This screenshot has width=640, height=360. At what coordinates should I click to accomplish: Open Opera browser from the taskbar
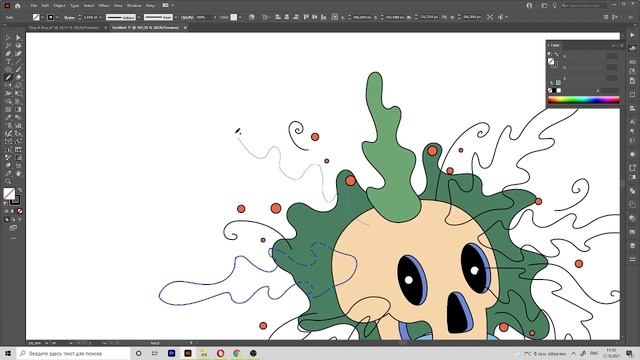[x=220, y=353]
